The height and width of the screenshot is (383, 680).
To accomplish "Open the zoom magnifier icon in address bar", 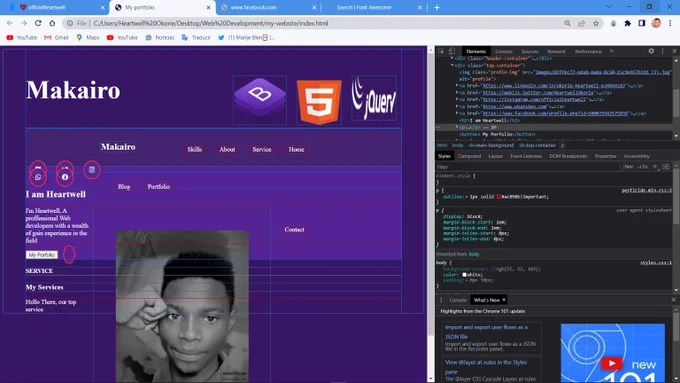I will coord(567,23).
